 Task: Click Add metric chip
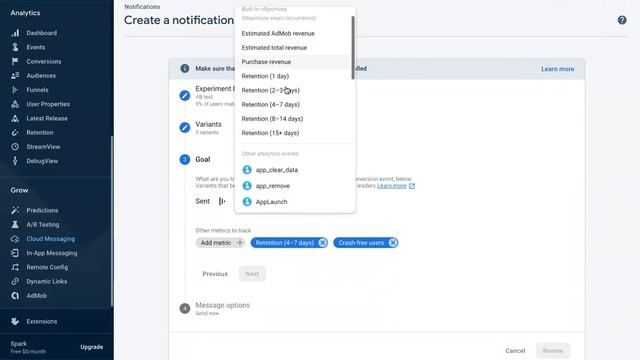click(x=220, y=243)
